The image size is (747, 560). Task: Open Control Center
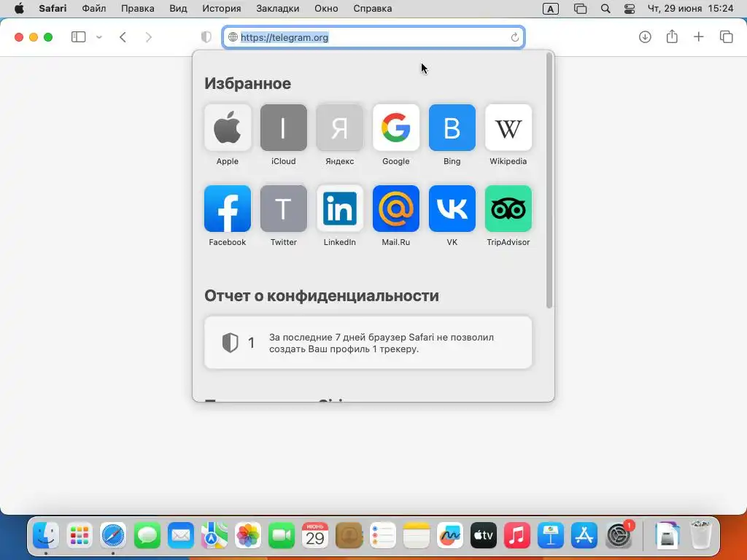[630, 9]
